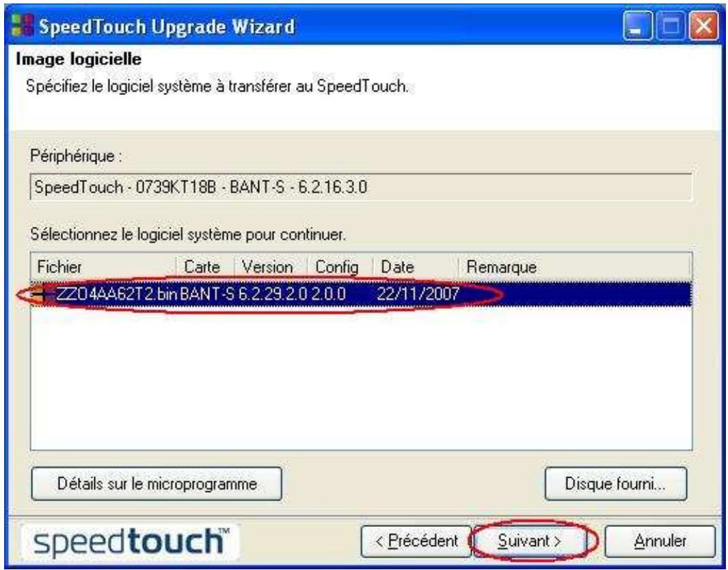728x570 pixels.
Task: Minimize the Upgrade Wizard window
Action: pyautogui.click(x=636, y=25)
